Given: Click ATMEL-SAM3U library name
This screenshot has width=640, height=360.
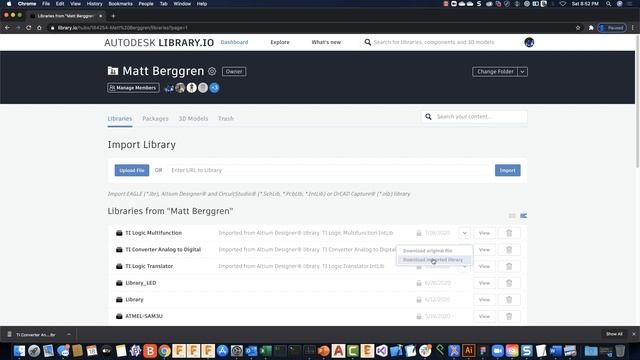Looking at the screenshot, I should coord(144,316).
